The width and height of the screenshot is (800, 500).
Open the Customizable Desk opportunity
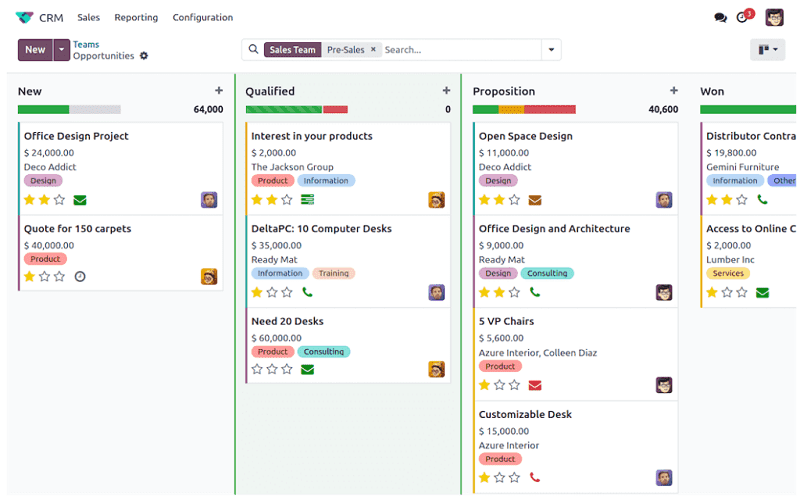pos(525,414)
